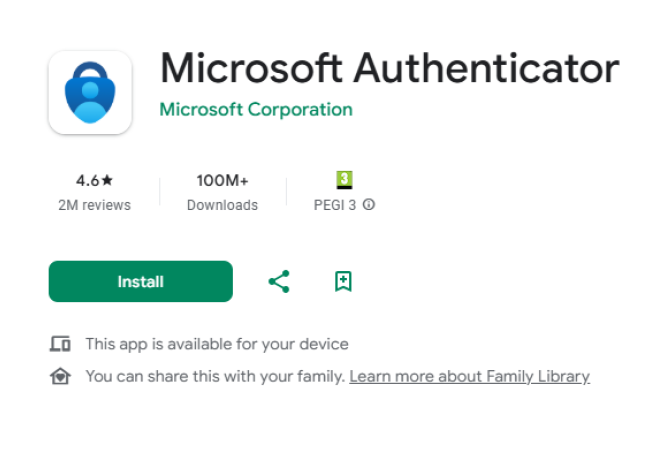The width and height of the screenshot is (671, 449).
Task: Click "This app is available for your device"
Action: (217, 344)
